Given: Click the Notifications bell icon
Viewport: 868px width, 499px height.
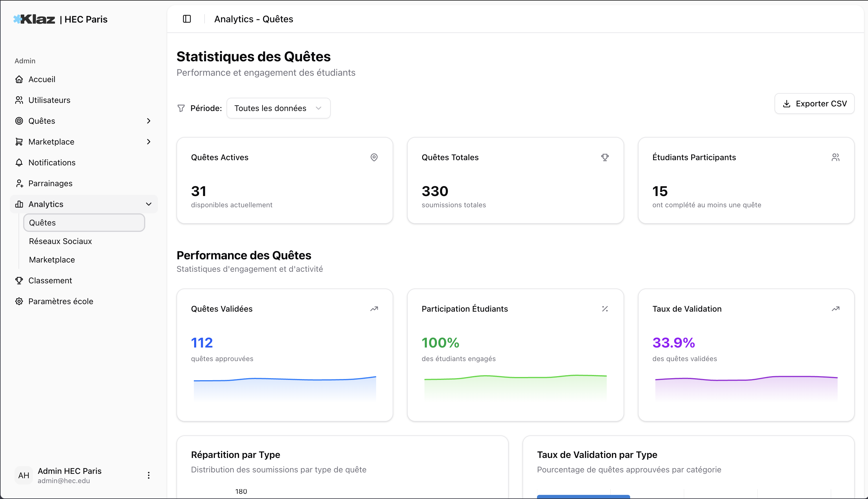Looking at the screenshot, I should pyautogui.click(x=20, y=162).
